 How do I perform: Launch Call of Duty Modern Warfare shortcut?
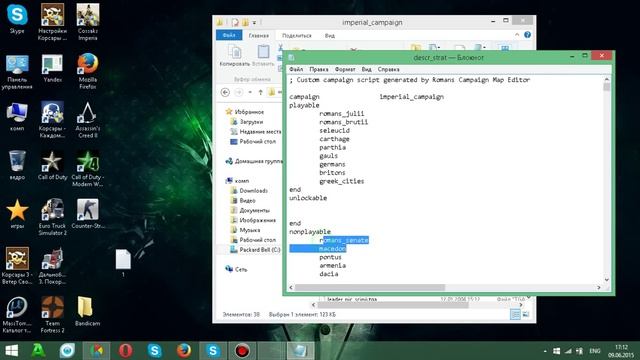point(87,169)
